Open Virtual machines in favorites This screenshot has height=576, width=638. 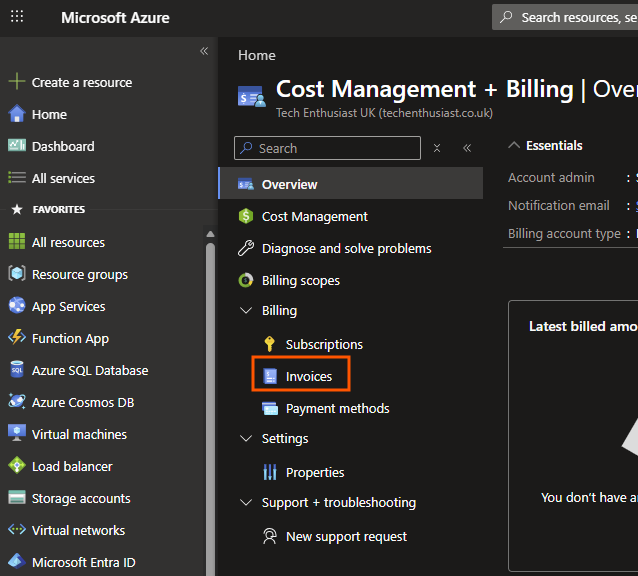coord(79,434)
